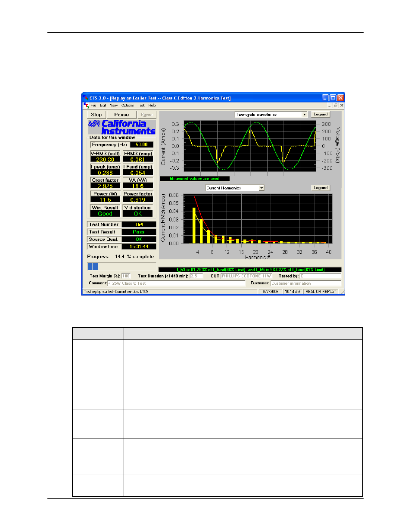Click the blue test progress bar
The image size is (411, 532).
(x=93, y=267)
